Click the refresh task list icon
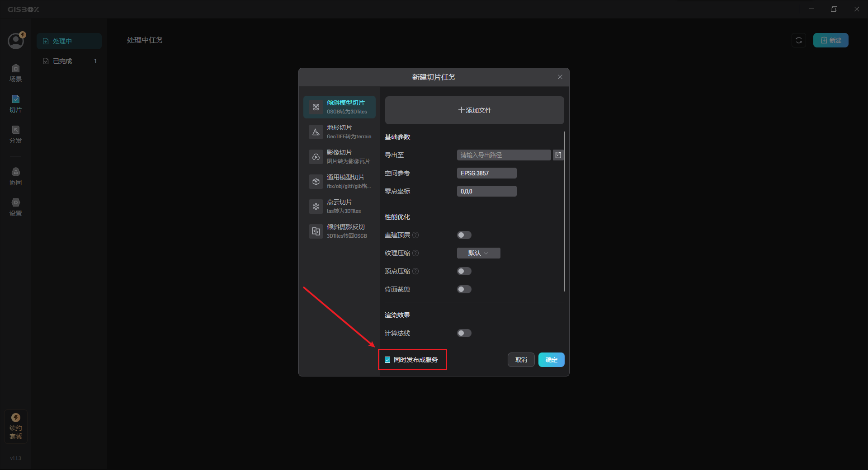The height and width of the screenshot is (470, 868). (799, 40)
